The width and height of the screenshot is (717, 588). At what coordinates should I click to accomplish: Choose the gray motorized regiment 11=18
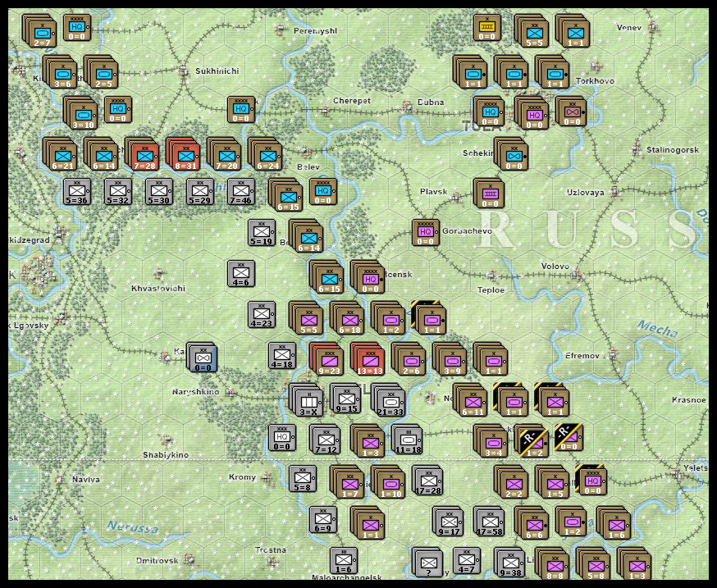tap(409, 440)
